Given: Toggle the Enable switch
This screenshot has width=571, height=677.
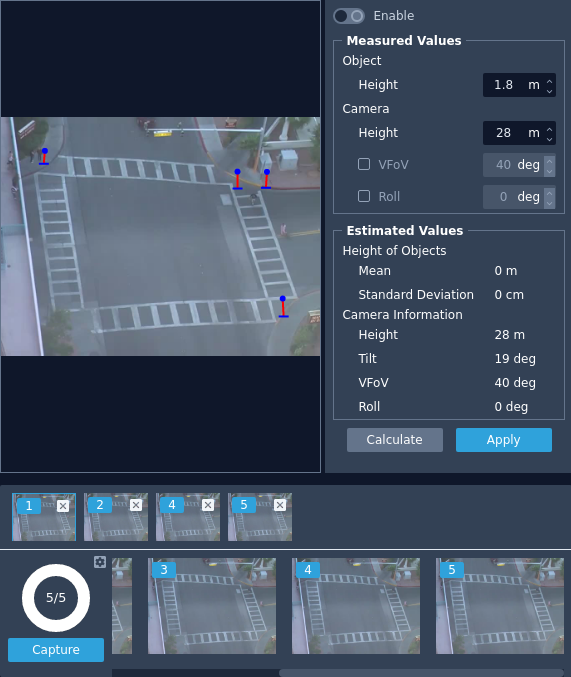Looking at the screenshot, I should (349, 16).
